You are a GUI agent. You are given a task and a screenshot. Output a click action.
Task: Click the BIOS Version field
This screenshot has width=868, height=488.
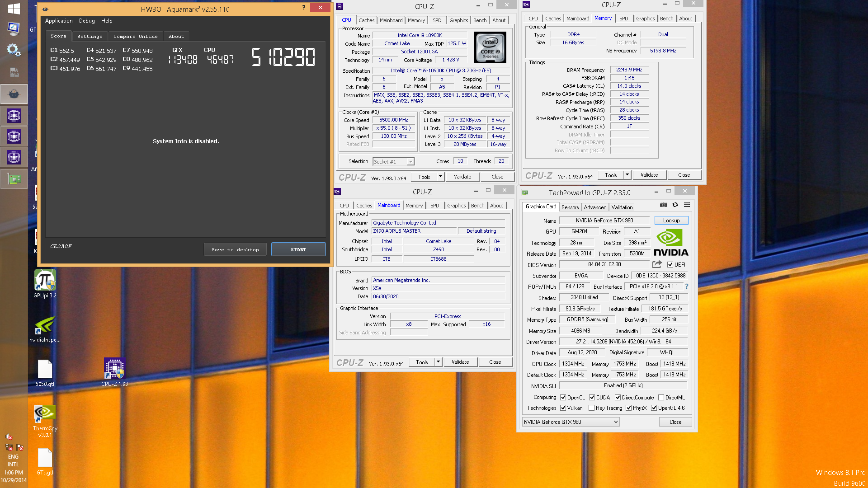(x=604, y=264)
